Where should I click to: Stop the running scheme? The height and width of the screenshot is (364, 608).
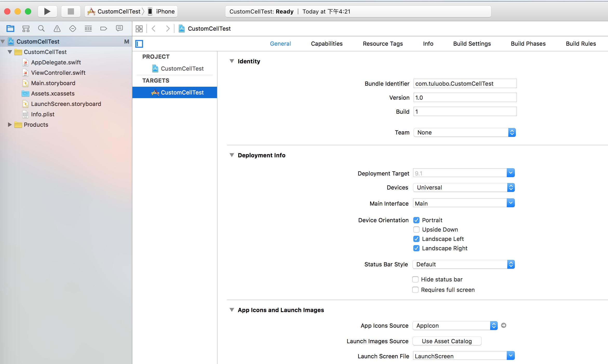71,11
